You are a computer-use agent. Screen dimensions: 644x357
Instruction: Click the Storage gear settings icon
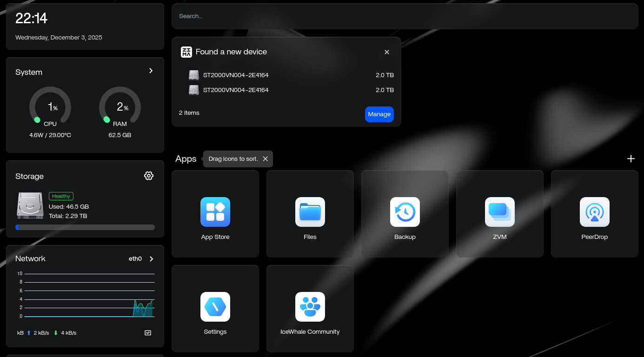(149, 176)
